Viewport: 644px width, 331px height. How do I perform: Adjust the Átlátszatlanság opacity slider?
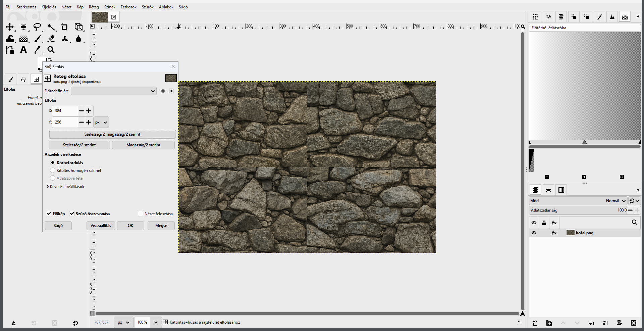tap(578, 210)
